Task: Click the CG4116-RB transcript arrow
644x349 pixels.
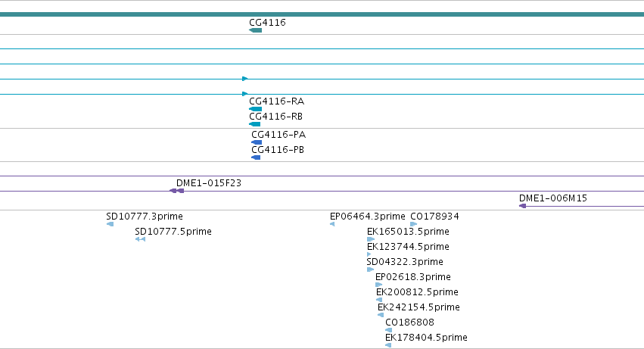Action: (254, 124)
